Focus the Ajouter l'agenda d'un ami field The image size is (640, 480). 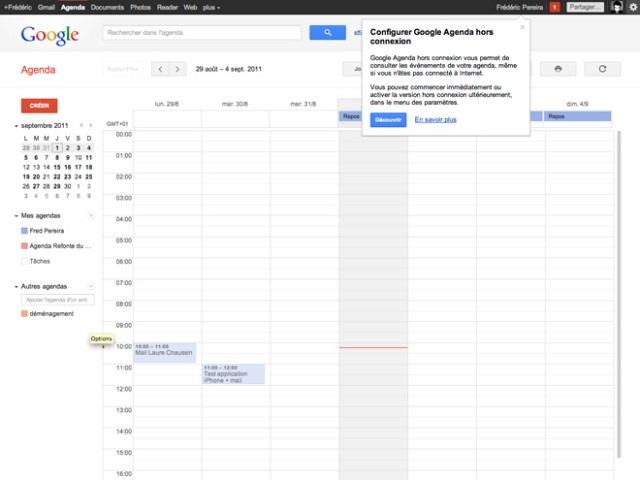(x=58, y=300)
